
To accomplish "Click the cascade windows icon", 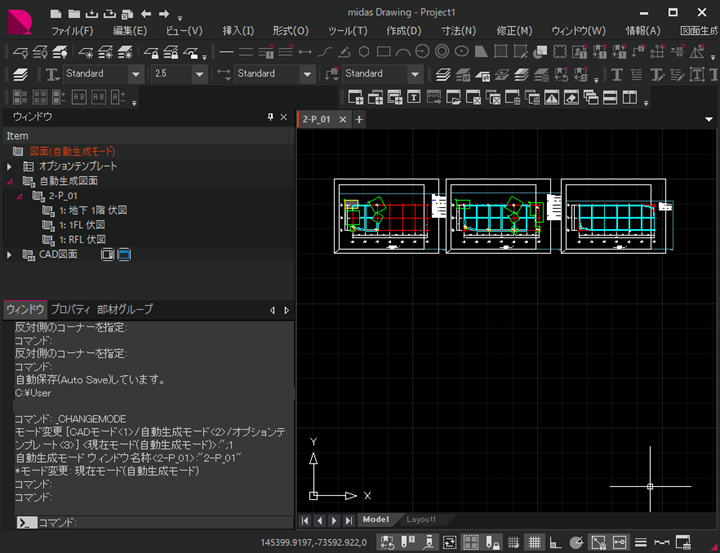I will [591, 97].
